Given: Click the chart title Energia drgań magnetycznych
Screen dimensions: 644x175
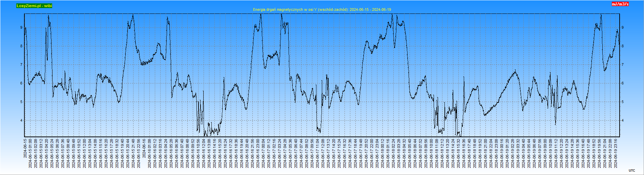Looking at the screenshot, I should click(x=322, y=9).
